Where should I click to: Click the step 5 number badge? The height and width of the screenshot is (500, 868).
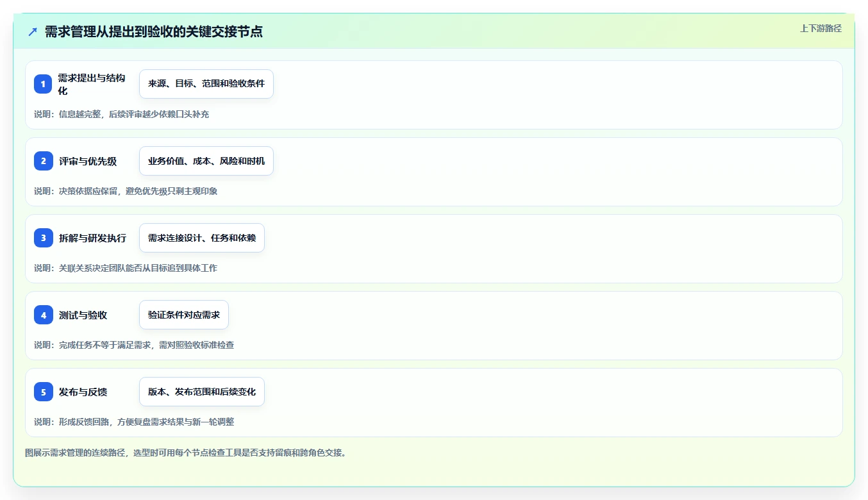coord(44,392)
